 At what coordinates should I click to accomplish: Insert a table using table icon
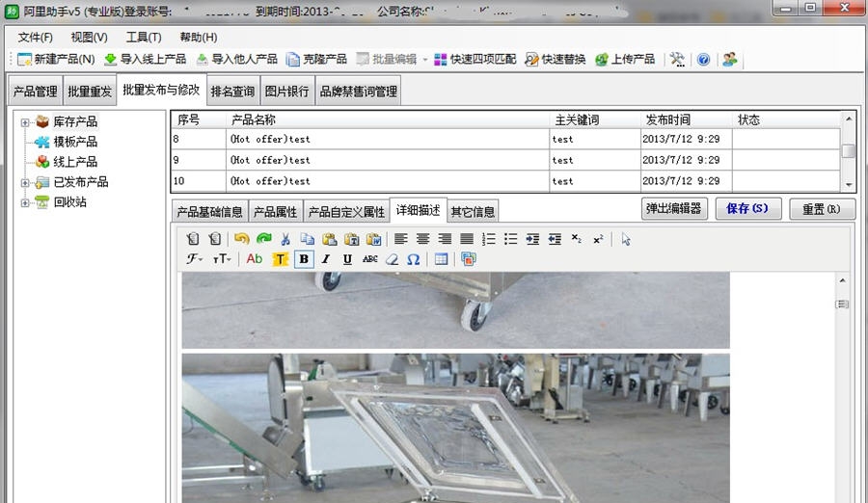tap(441, 259)
